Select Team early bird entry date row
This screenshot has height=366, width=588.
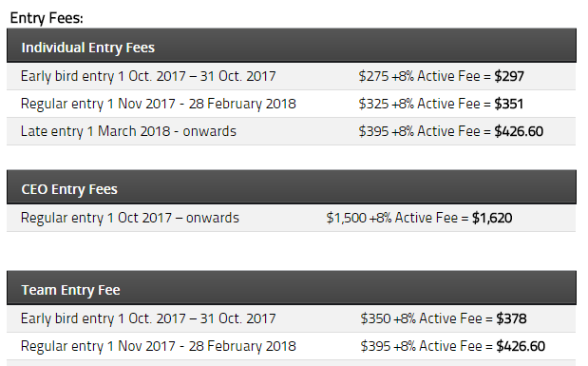(291, 318)
